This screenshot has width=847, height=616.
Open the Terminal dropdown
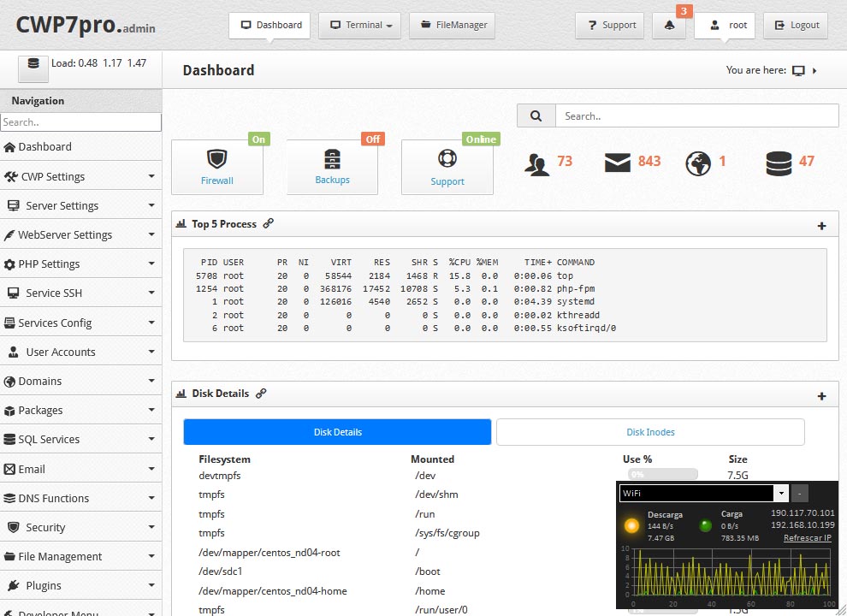[x=359, y=26]
